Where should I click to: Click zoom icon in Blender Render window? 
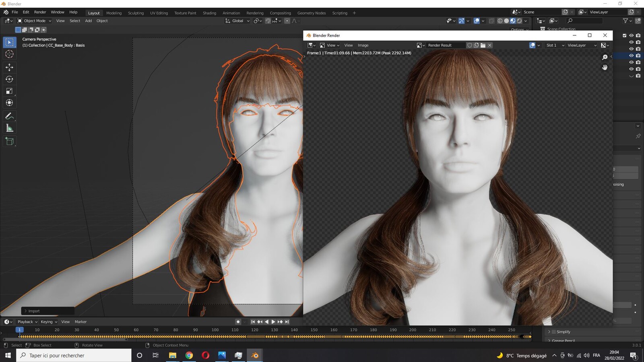(x=605, y=58)
